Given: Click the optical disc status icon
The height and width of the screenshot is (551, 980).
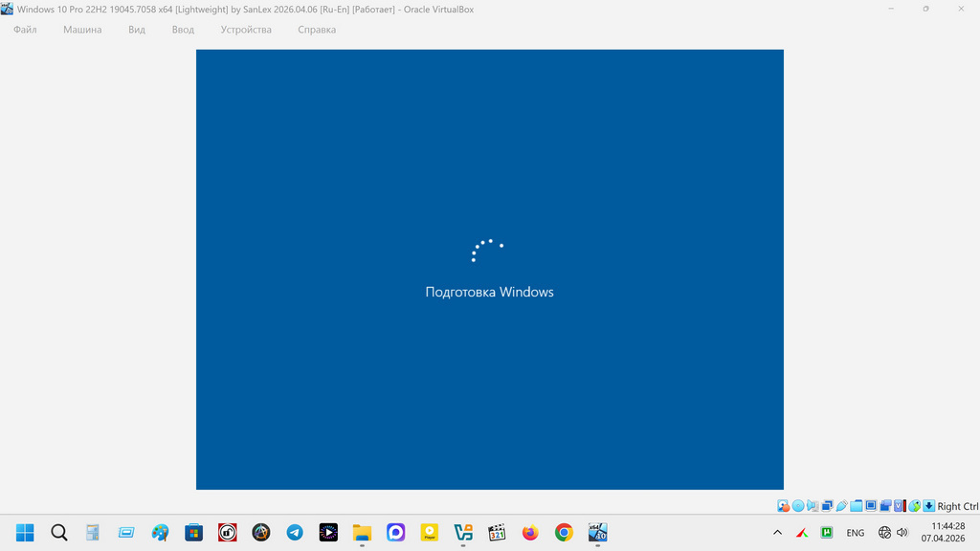Looking at the screenshot, I should click(798, 506).
